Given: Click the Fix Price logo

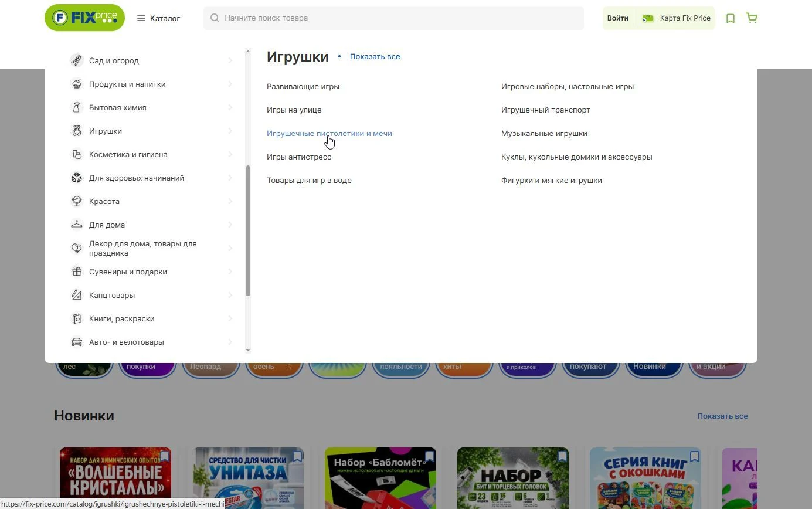Looking at the screenshot, I should click(x=84, y=18).
